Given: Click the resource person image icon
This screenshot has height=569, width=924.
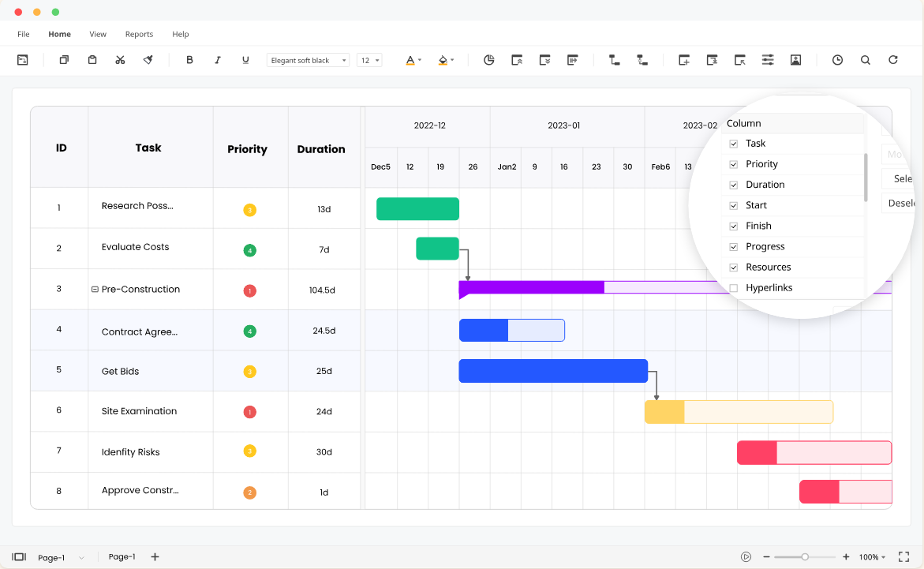Looking at the screenshot, I should point(795,59).
